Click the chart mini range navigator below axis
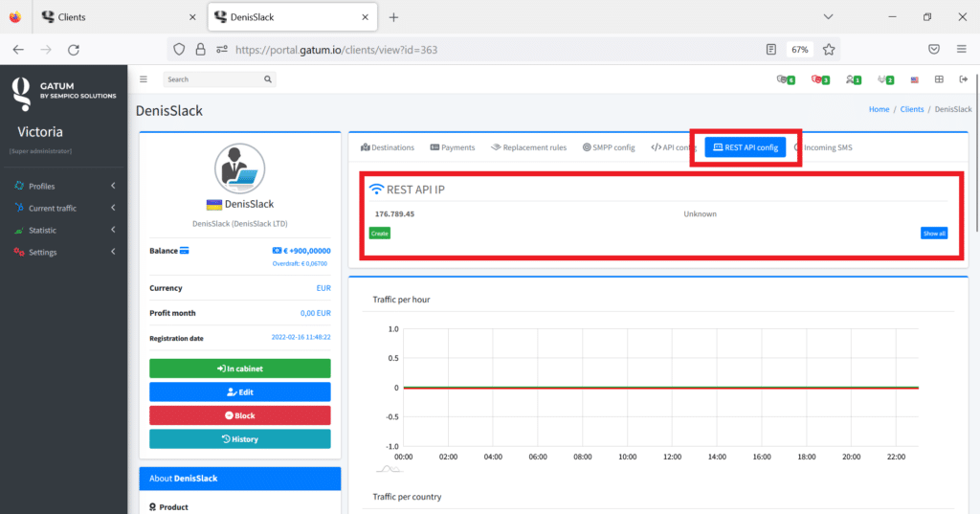Screen dimensions: 980x514 (389, 469)
